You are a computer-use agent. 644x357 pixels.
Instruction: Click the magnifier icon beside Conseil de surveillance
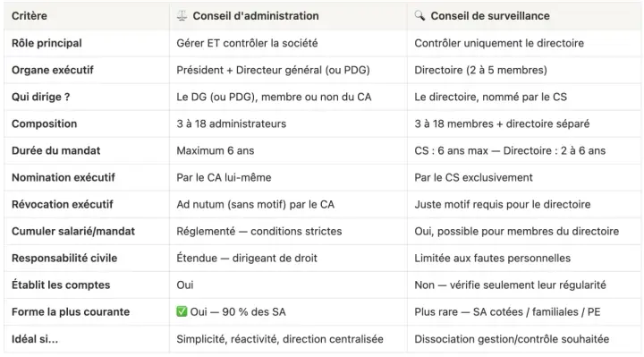[x=419, y=15]
